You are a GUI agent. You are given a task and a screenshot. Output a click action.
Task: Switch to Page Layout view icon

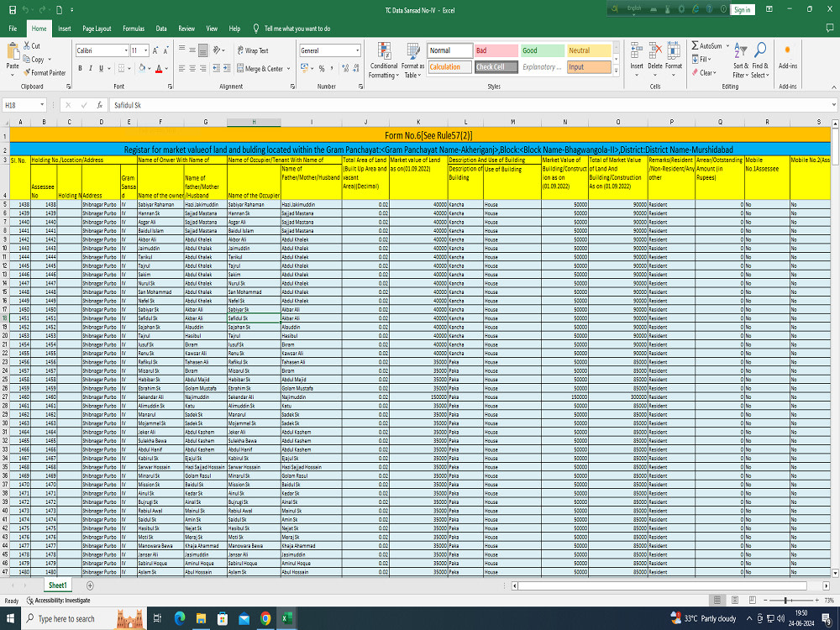tap(735, 600)
